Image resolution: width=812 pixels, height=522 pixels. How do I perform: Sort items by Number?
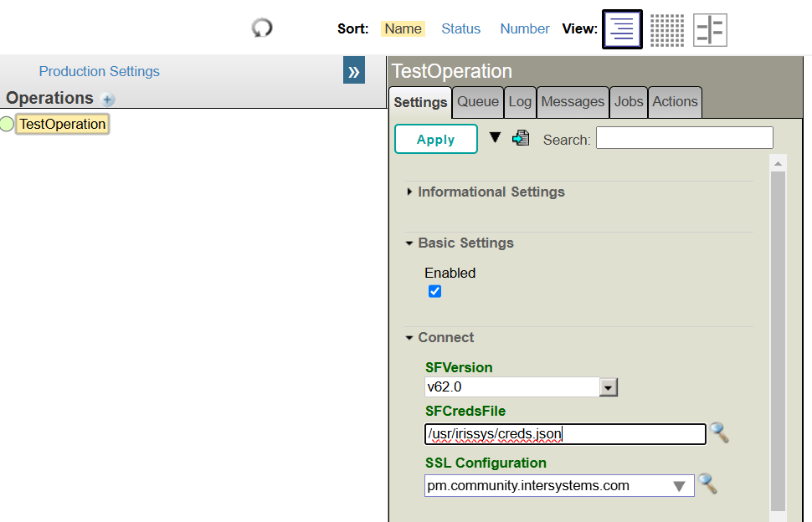(525, 28)
